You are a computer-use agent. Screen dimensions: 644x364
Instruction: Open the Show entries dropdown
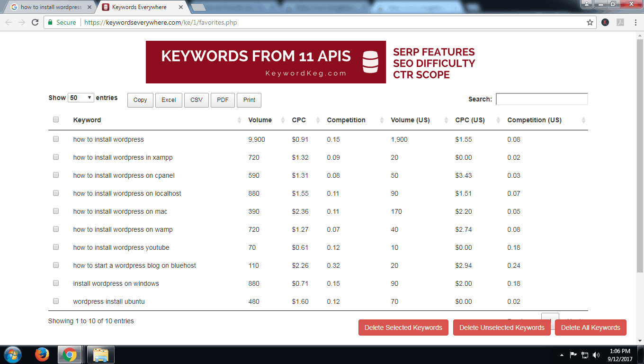(x=81, y=98)
